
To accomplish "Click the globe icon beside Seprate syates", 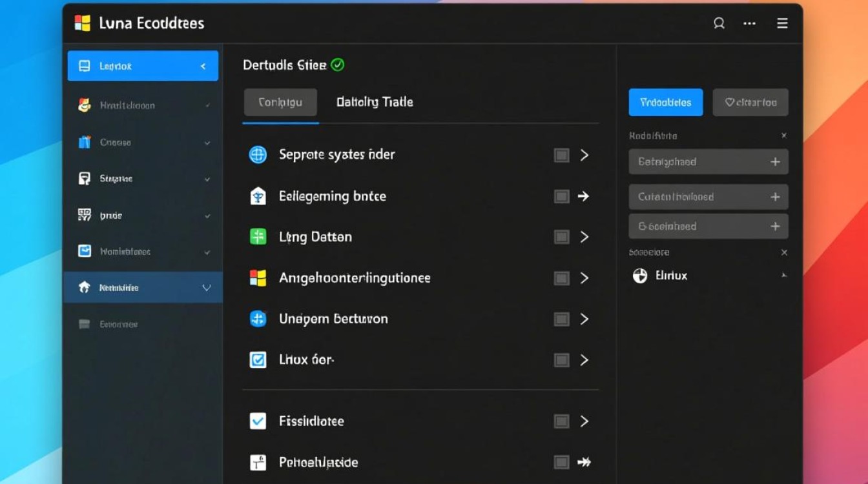I will [x=258, y=155].
